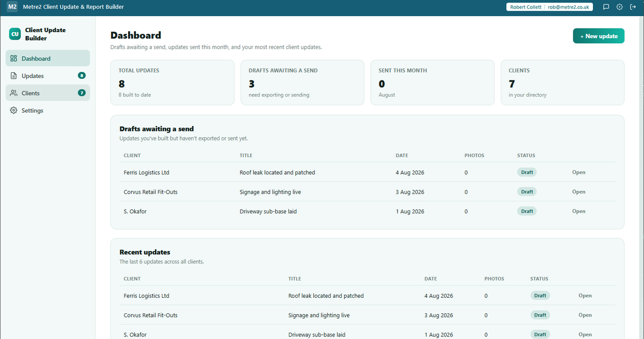
Task: Click the Drafts Awaiting a Send card
Action: 302,83
